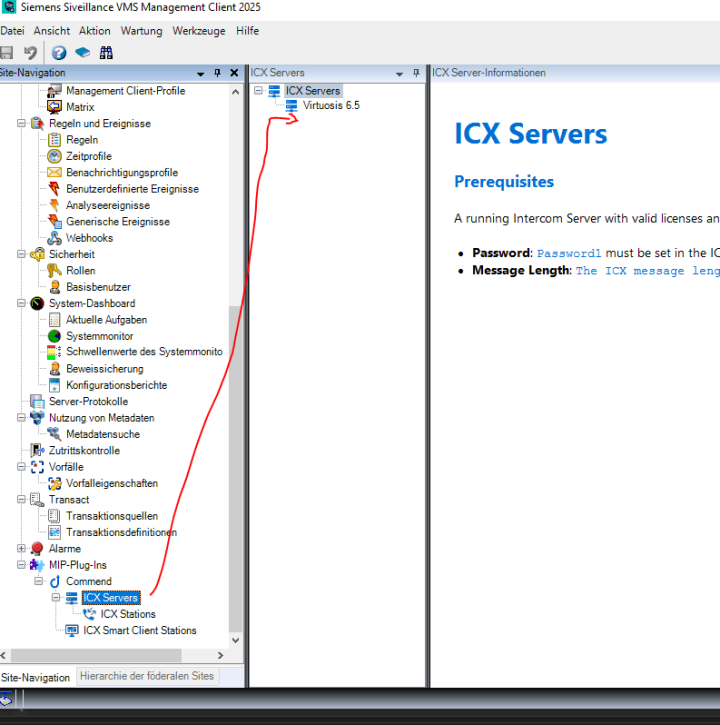Click the Alarme red siren icon
The width and height of the screenshot is (720, 725).
[37, 549]
